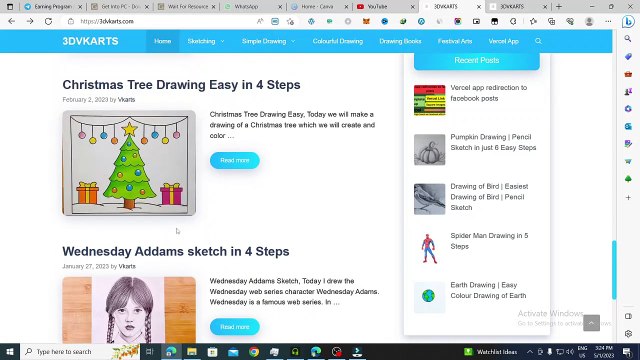
Task: Click the Christmas tree drawing thumbnail
Action: coord(129,163)
